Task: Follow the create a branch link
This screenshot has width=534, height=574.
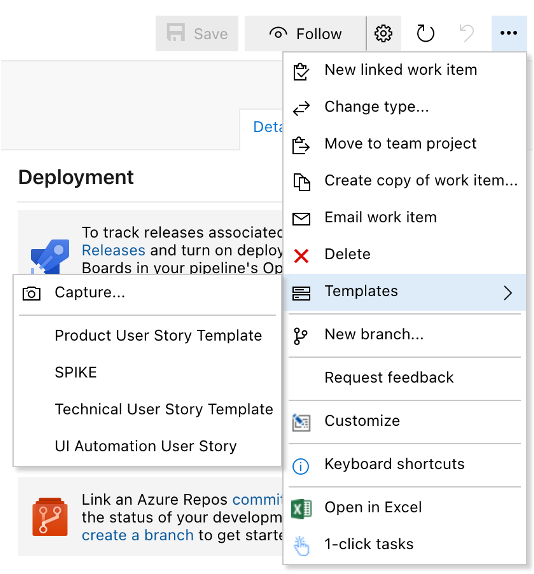Action: tap(138, 535)
